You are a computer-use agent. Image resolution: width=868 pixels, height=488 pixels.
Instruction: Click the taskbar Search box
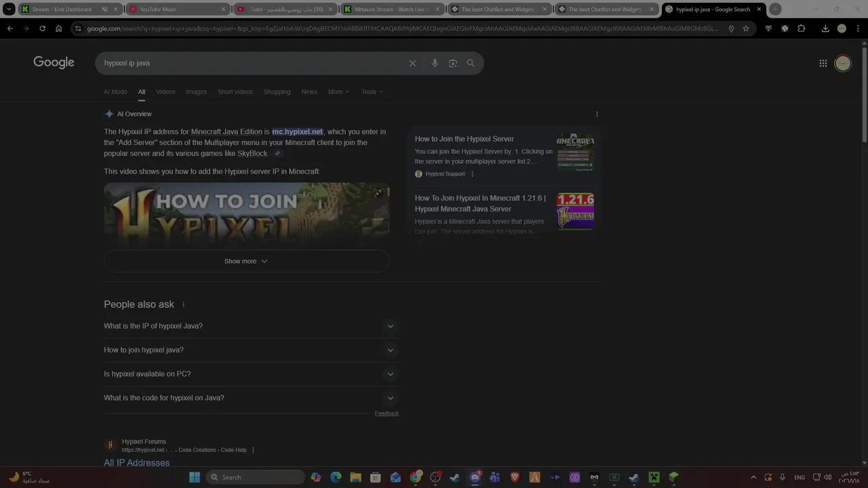pos(255,477)
